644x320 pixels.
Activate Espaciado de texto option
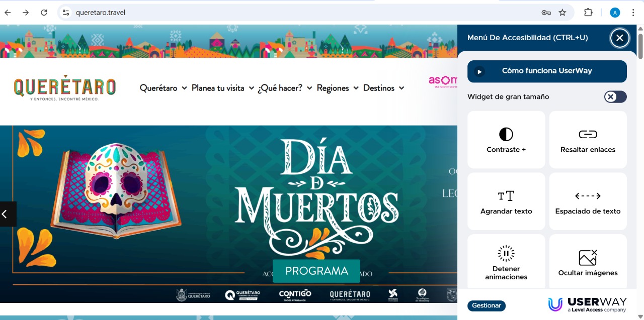(x=588, y=201)
